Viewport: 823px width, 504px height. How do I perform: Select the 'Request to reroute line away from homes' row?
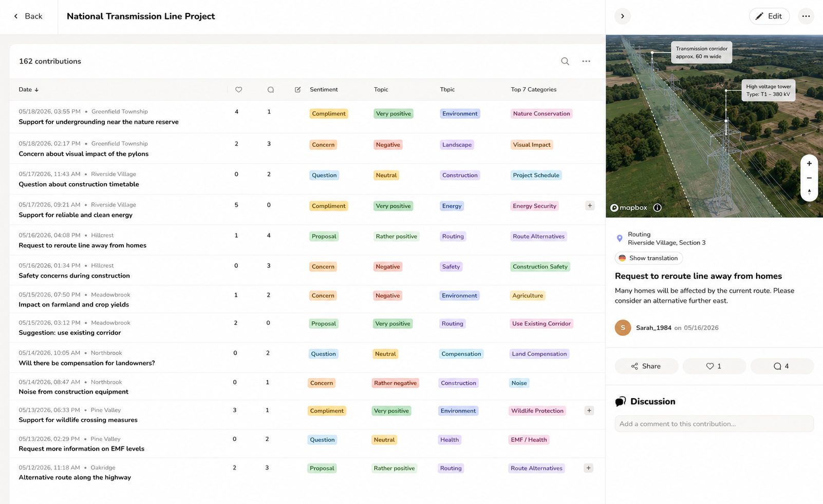coord(307,240)
